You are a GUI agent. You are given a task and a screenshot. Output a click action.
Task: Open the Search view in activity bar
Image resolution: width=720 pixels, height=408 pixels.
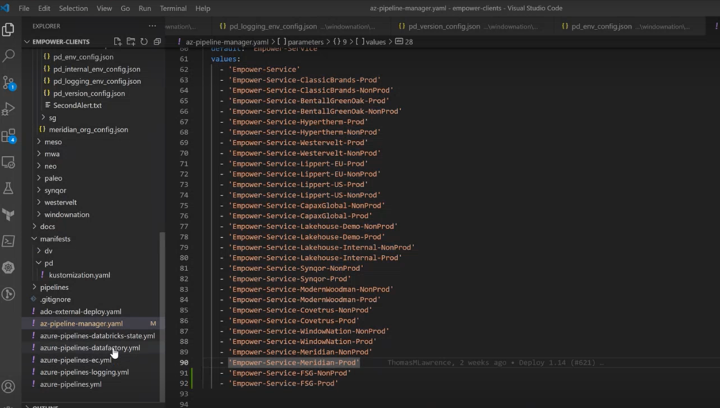coord(9,56)
